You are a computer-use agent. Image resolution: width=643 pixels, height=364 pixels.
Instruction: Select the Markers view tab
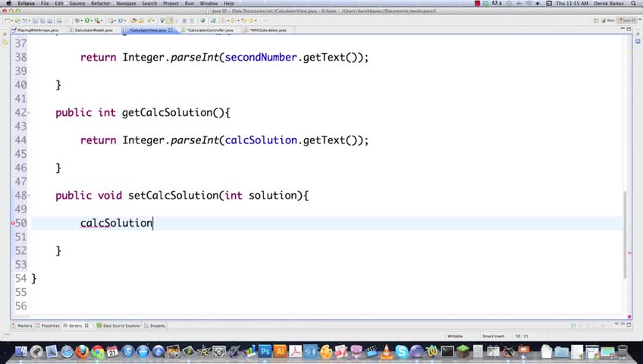pyautogui.click(x=22, y=325)
